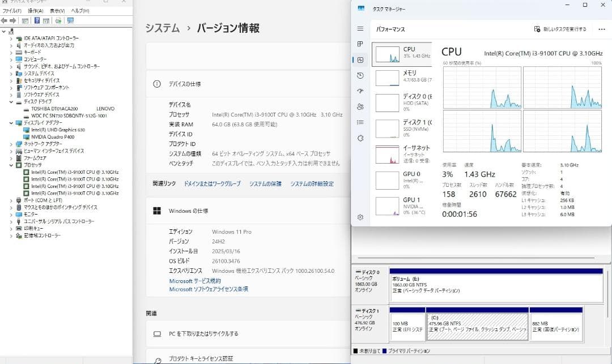The height and width of the screenshot is (364, 612).
Task: Open Task Manager settings gear
Action: [359, 216]
